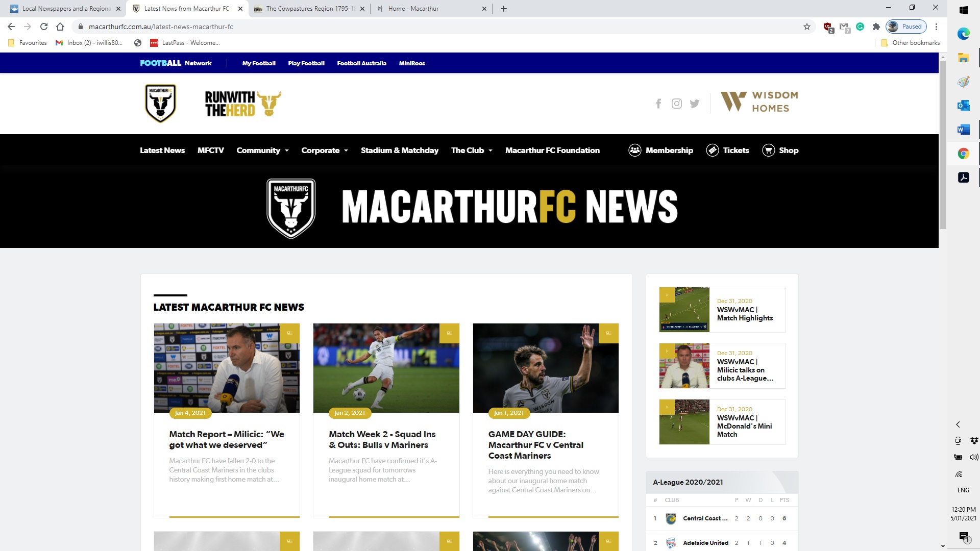Open Macarthur FC Facebook page icon
Viewport: 980px width, 551px height.
pyautogui.click(x=658, y=104)
